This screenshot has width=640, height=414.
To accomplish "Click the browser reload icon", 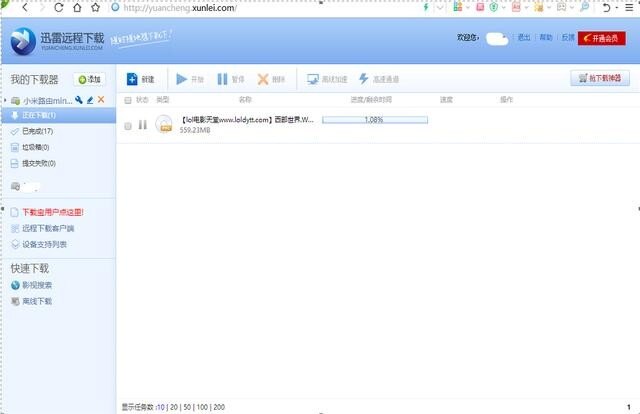I will pos(58,8).
